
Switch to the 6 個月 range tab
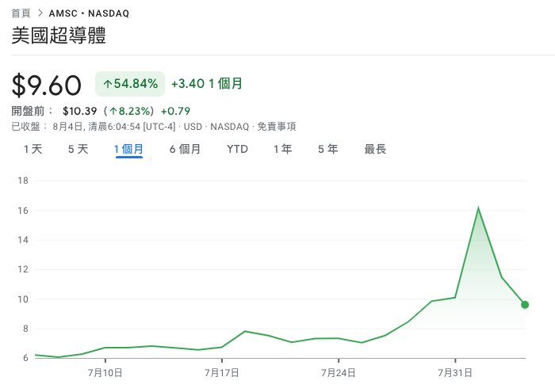(185, 149)
